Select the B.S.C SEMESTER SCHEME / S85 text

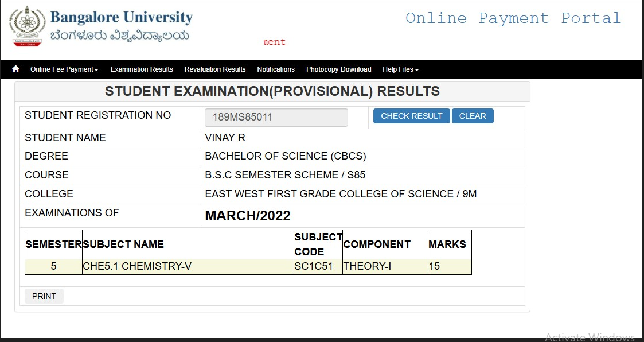tap(285, 175)
